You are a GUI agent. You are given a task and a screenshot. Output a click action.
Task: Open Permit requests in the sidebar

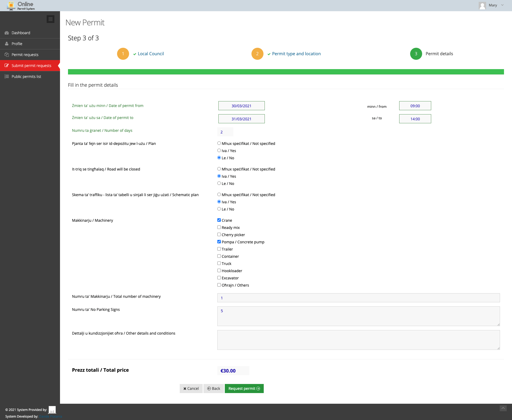tap(25, 54)
